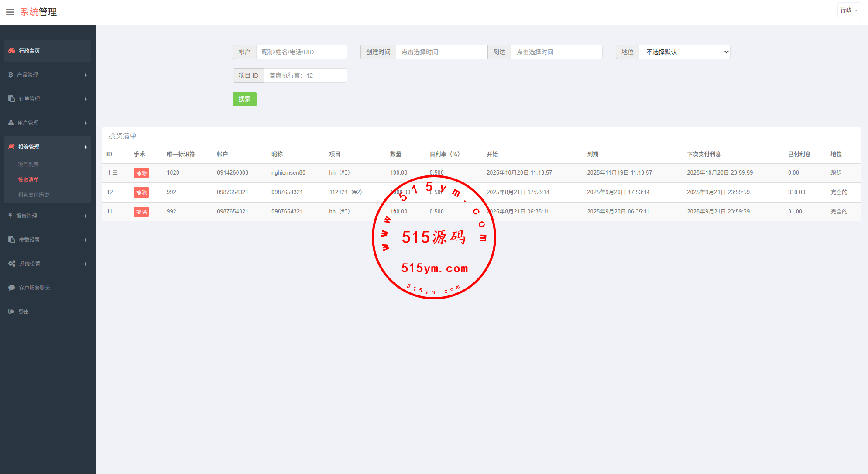This screenshot has width=868, height=474.
Task: Open 利息支付历史 submenu item
Action: point(34,195)
